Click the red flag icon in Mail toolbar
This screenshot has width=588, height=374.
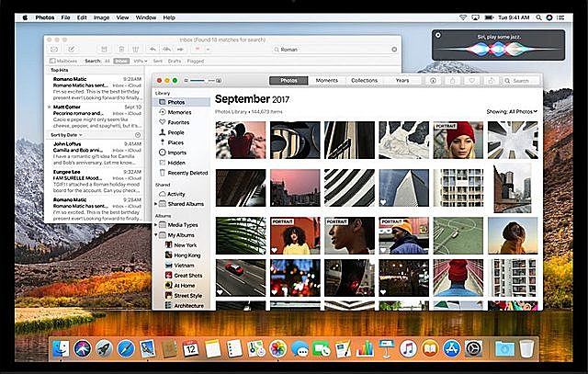tap(198, 49)
